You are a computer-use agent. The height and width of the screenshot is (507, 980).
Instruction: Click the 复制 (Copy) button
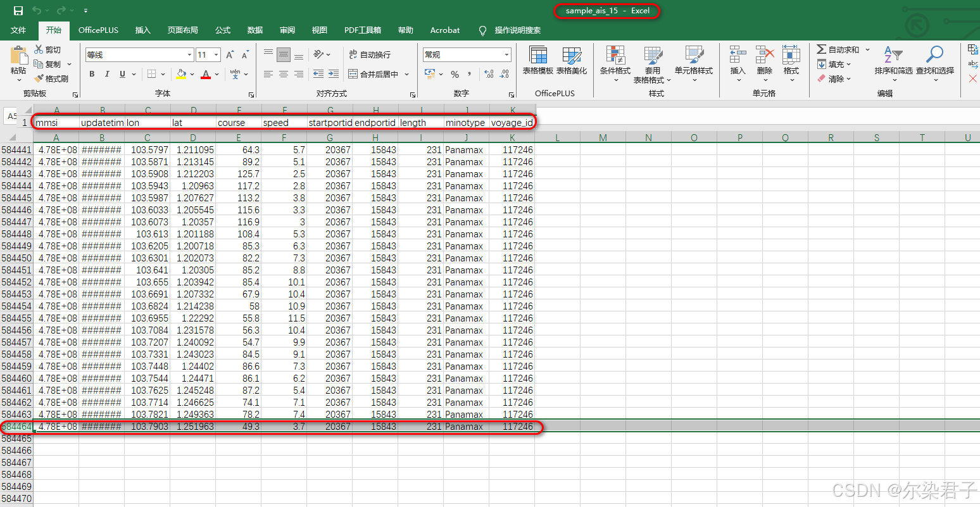point(47,64)
